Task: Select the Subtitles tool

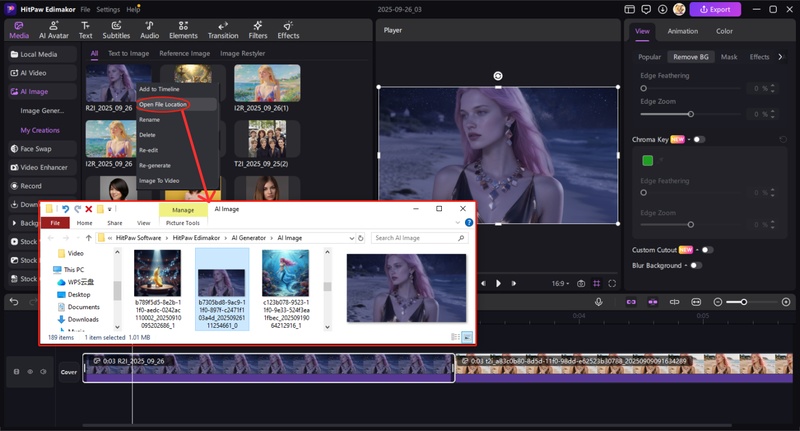Action: point(115,29)
